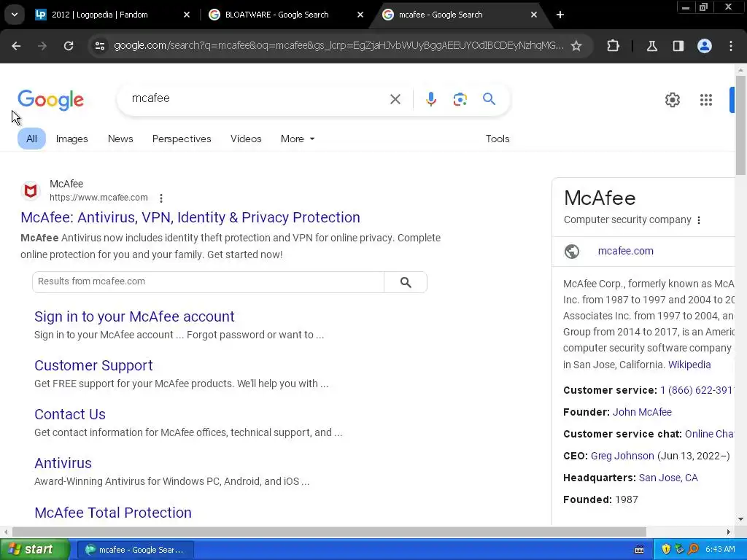The width and height of the screenshot is (747, 560).
Task: Open the side panel icon
Action: [678, 46]
